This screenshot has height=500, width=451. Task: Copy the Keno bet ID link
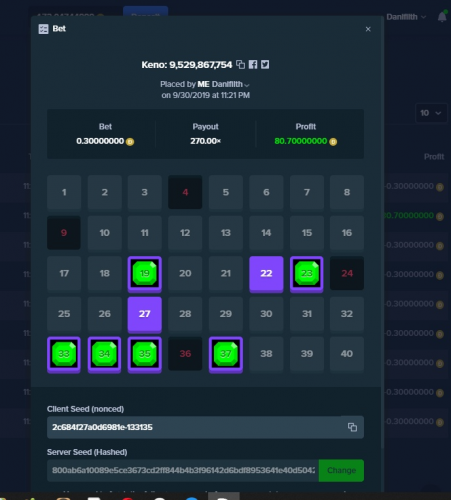tap(240, 64)
